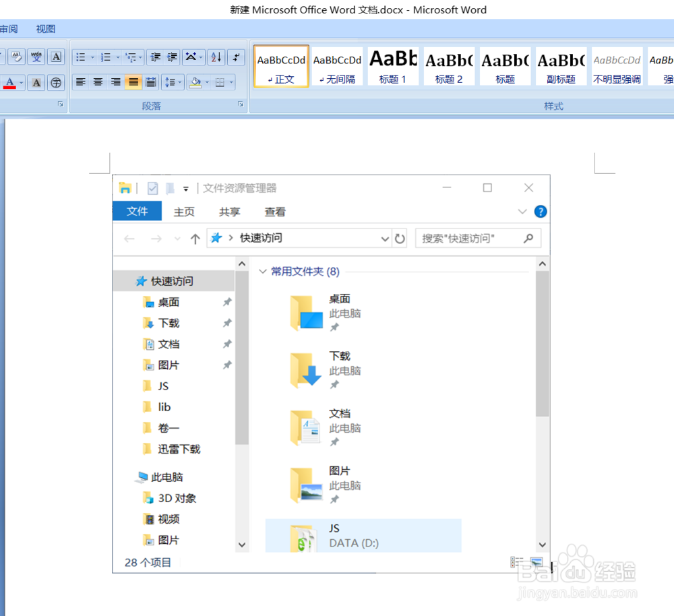Screen dimensions: 674x616
Task: Click the Character Border icon
Action: 56,57
